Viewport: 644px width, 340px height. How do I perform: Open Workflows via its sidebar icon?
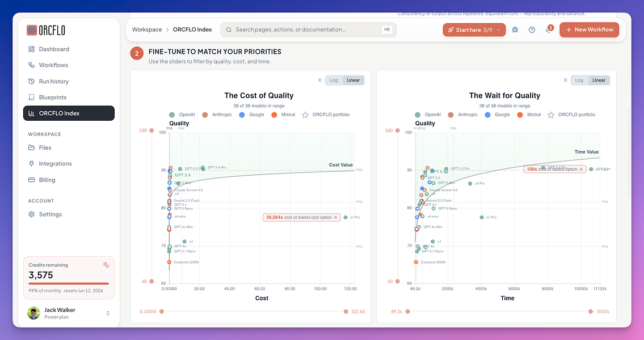31,65
